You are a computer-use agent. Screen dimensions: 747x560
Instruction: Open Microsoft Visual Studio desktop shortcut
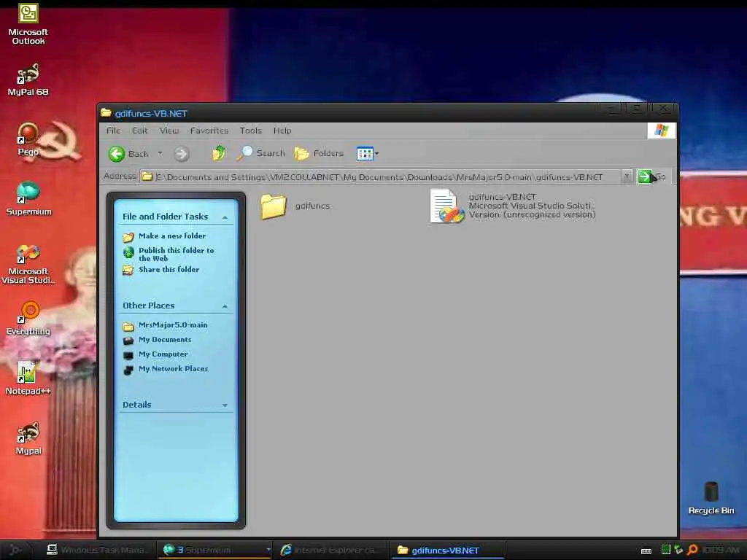pos(28,264)
